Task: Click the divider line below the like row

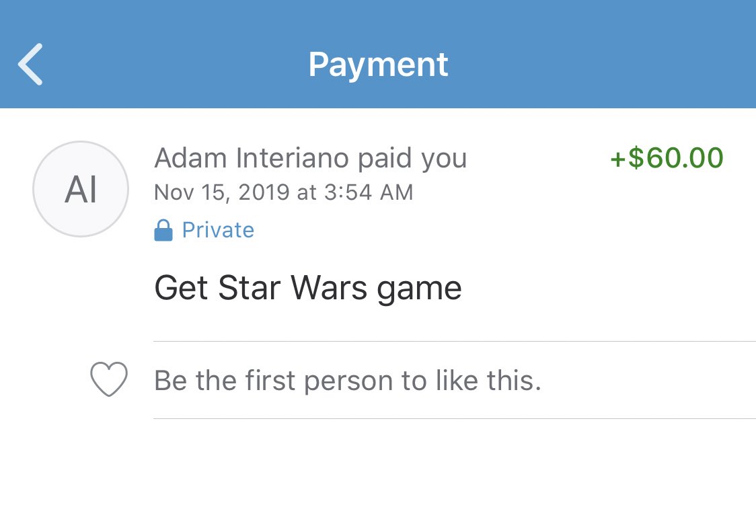Action: click(455, 418)
